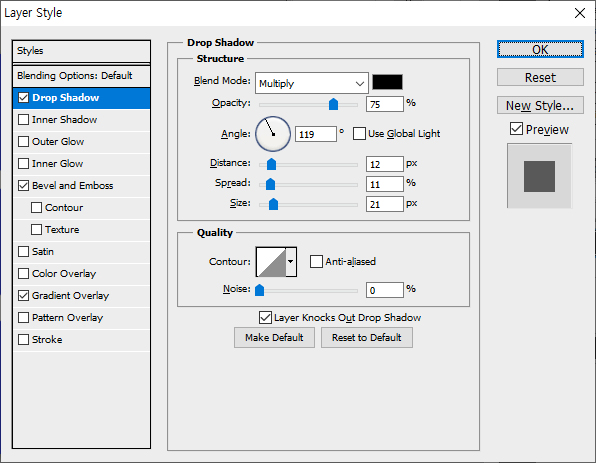Viewport: 596px width, 463px height.
Task: Click the Opacity slider handle
Action: (333, 104)
